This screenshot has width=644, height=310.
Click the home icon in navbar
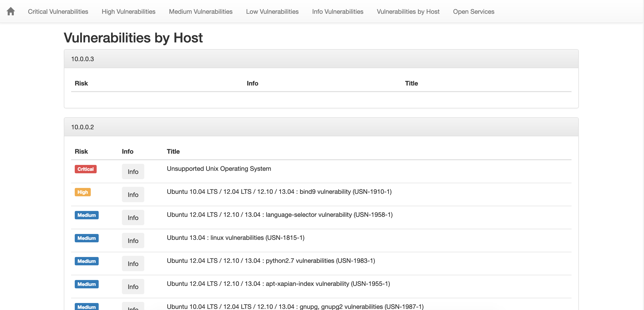(11, 12)
